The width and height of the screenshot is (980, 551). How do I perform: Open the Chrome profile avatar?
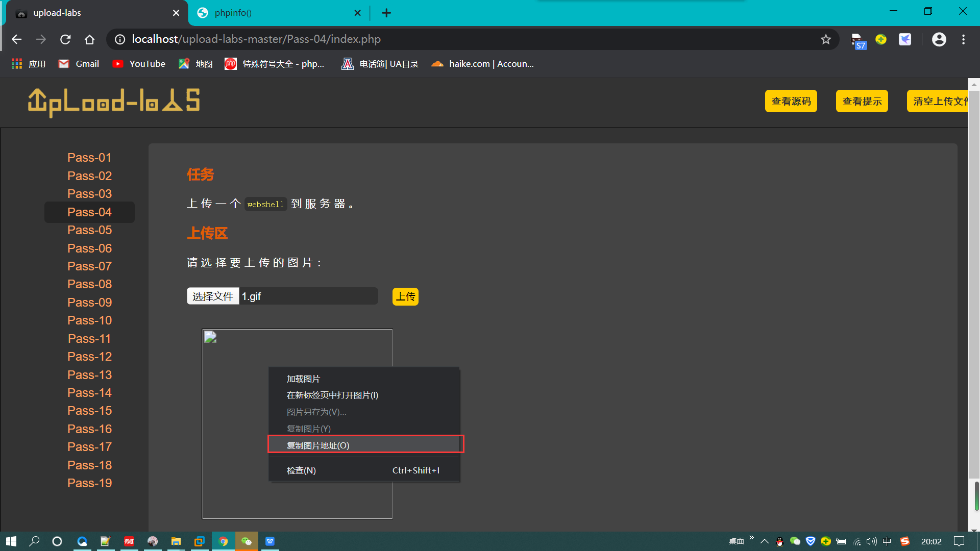click(939, 39)
